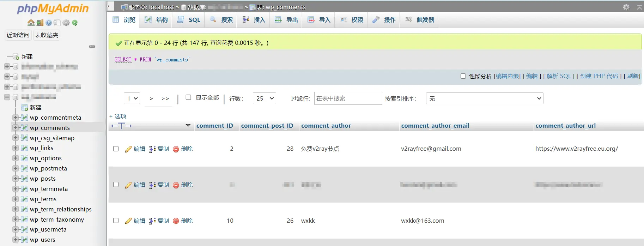
Task: Click the table icon next to wp_postmeta
Action: (x=24, y=168)
